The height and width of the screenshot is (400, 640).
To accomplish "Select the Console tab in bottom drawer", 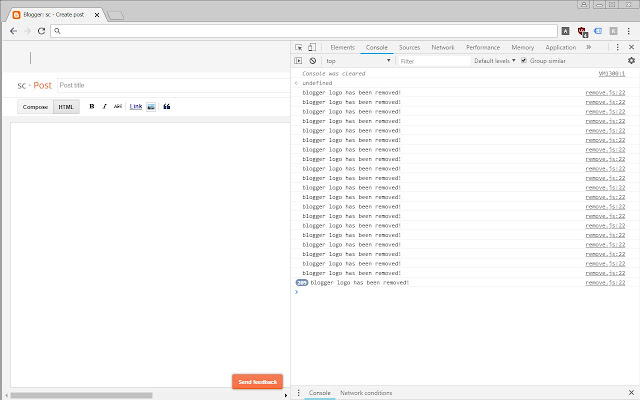I will [320, 393].
